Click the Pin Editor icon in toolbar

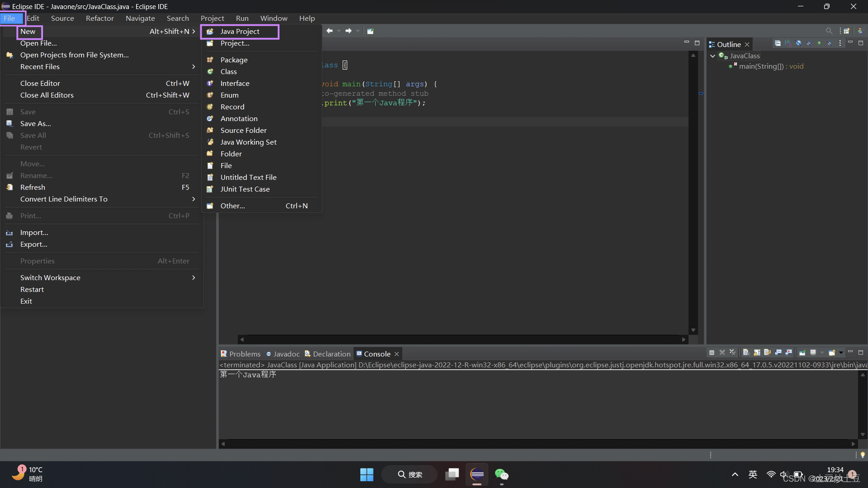pyautogui.click(x=370, y=31)
